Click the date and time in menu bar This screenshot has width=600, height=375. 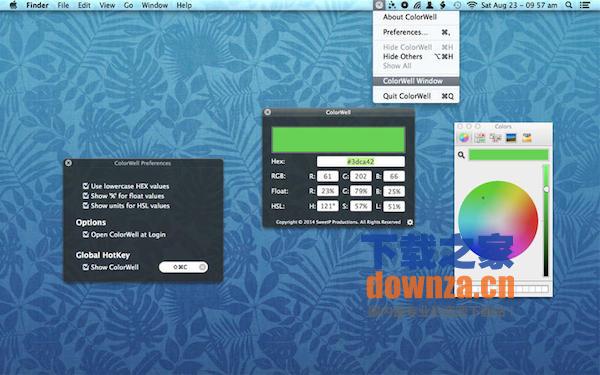click(519, 5)
